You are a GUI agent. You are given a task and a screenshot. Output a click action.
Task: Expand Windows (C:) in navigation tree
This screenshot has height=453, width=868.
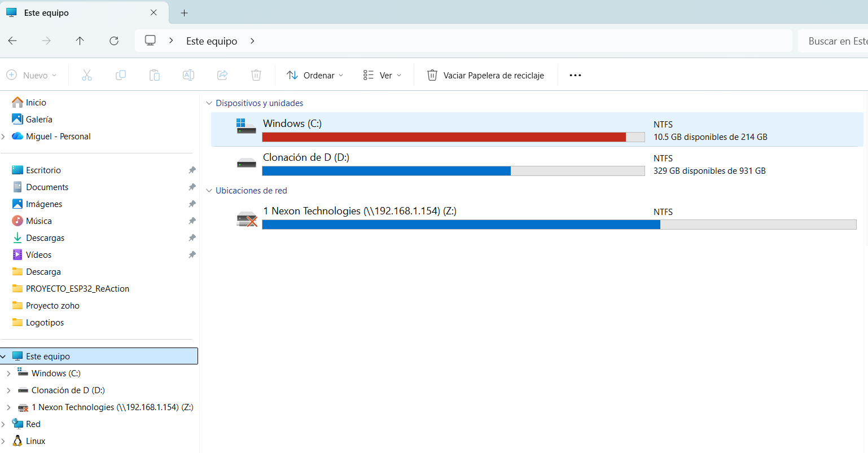[x=8, y=373]
